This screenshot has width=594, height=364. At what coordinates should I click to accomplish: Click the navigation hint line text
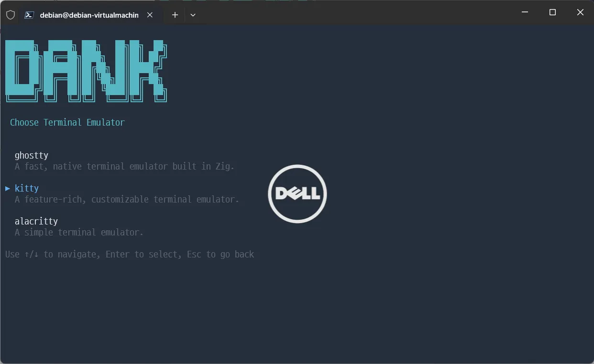130,255
